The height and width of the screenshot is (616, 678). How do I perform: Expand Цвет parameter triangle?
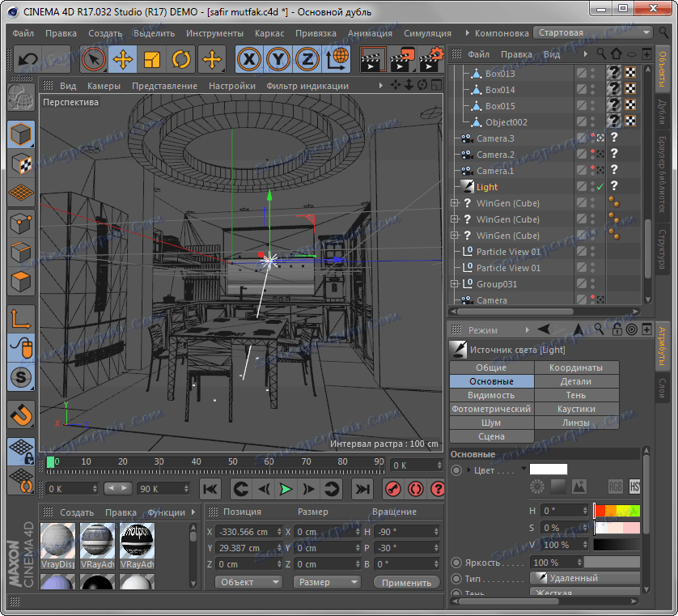pyautogui.click(x=468, y=470)
